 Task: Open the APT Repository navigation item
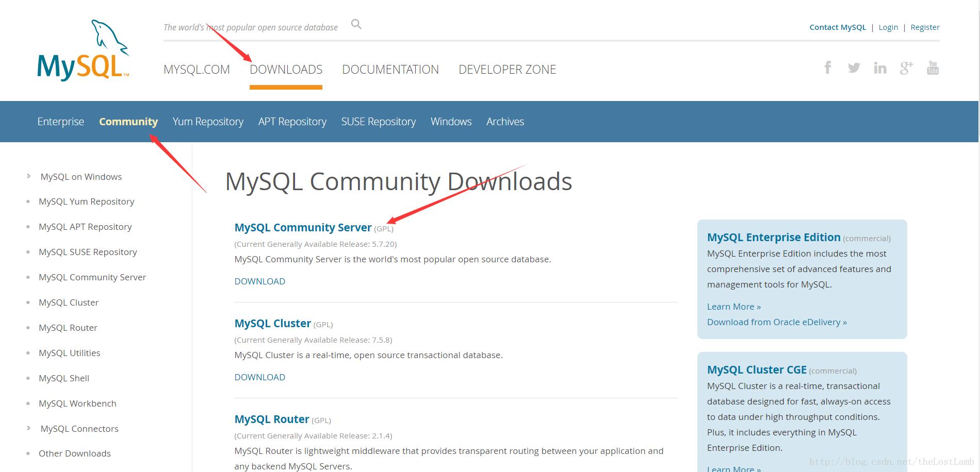point(292,122)
